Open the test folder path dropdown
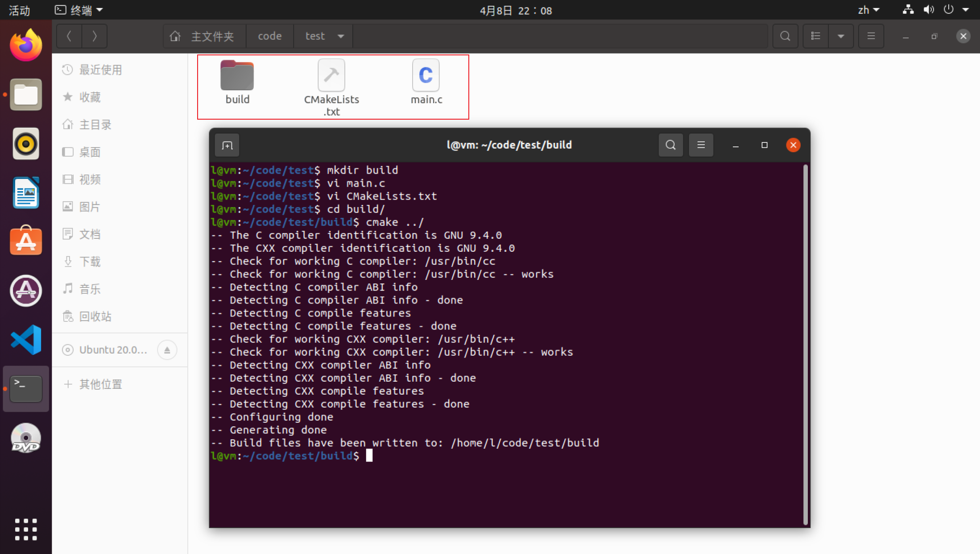This screenshot has width=980, height=554. pos(341,36)
